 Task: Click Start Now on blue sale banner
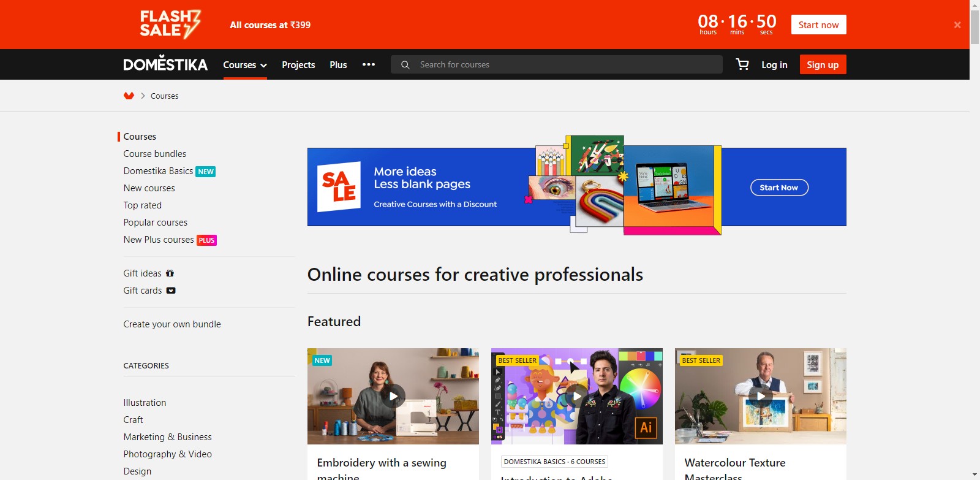(x=779, y=188)
